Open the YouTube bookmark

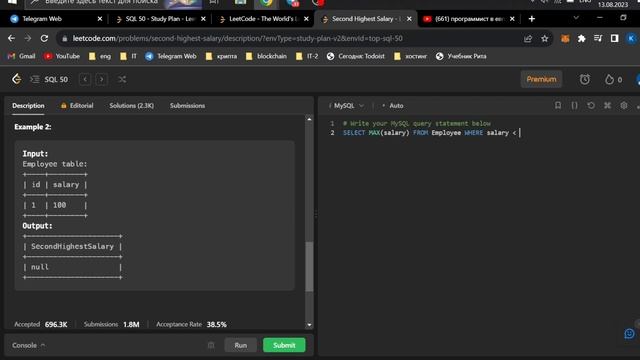click(62, 56)
